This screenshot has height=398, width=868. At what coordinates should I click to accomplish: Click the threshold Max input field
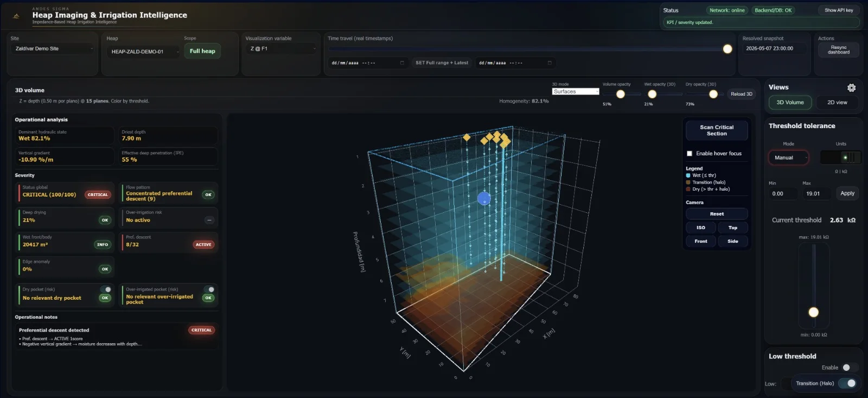(x=816, y=193)
